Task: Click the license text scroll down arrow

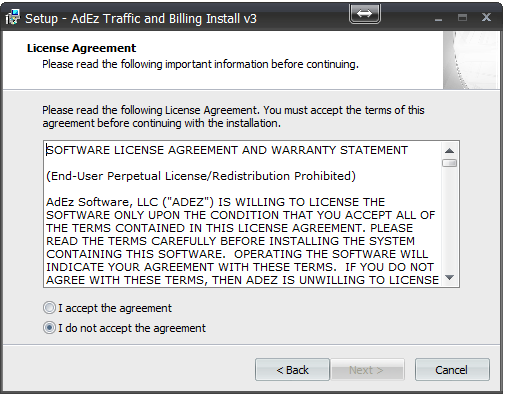Action: click(449, 277)
